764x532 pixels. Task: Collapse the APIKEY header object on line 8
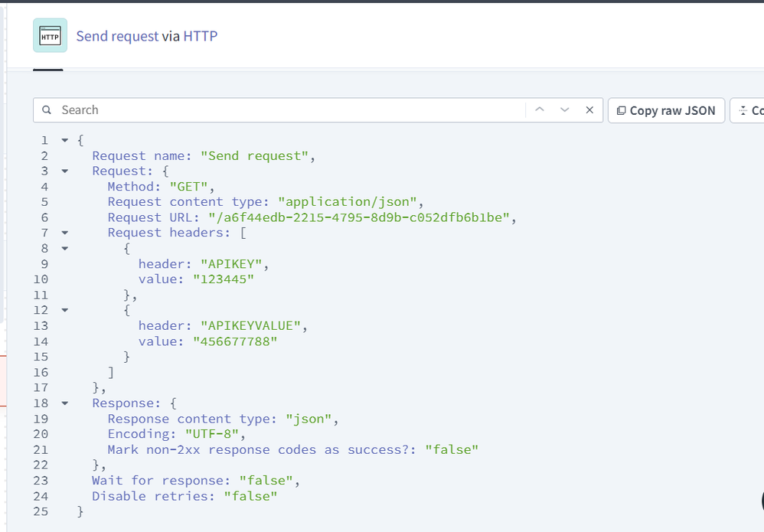click(x=65, y=249)
